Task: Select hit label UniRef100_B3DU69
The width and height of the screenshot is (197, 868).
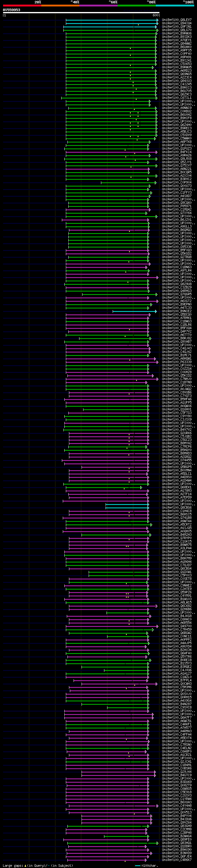Action: 176,781
